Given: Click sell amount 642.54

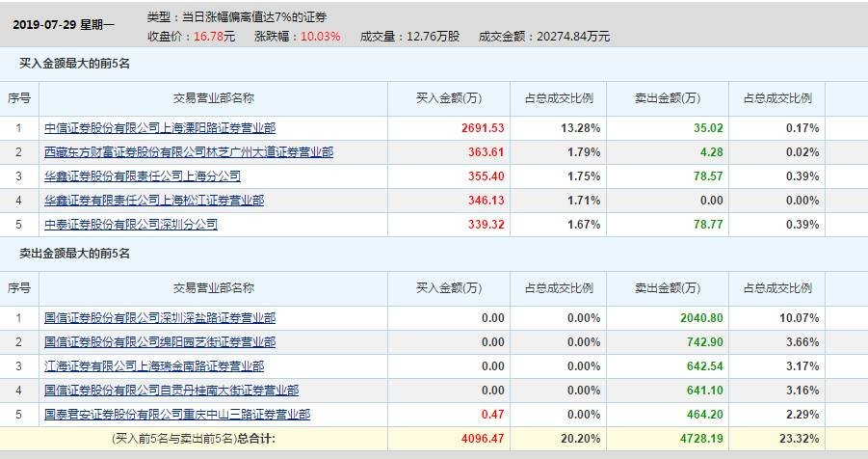Looking at the screenshot, I should point(704,366).
